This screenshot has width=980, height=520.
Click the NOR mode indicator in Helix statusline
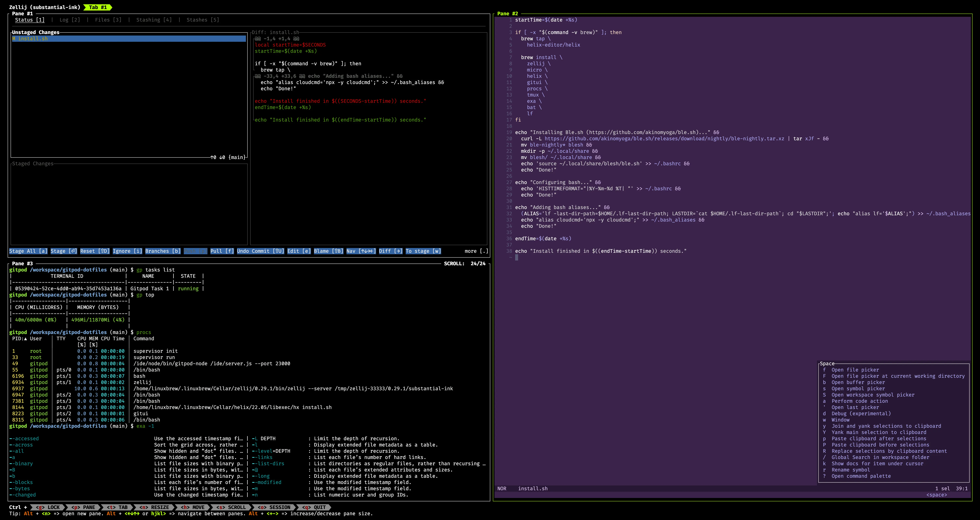(x=502, y=488)
